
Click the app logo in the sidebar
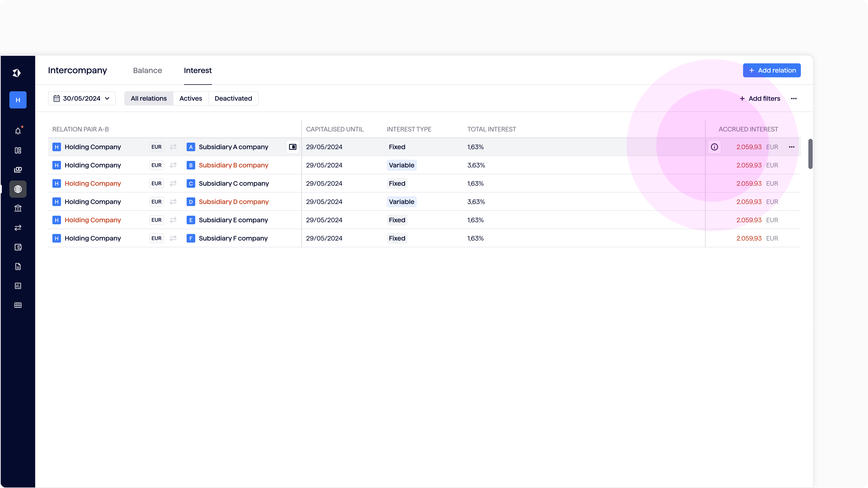point(17,73)
